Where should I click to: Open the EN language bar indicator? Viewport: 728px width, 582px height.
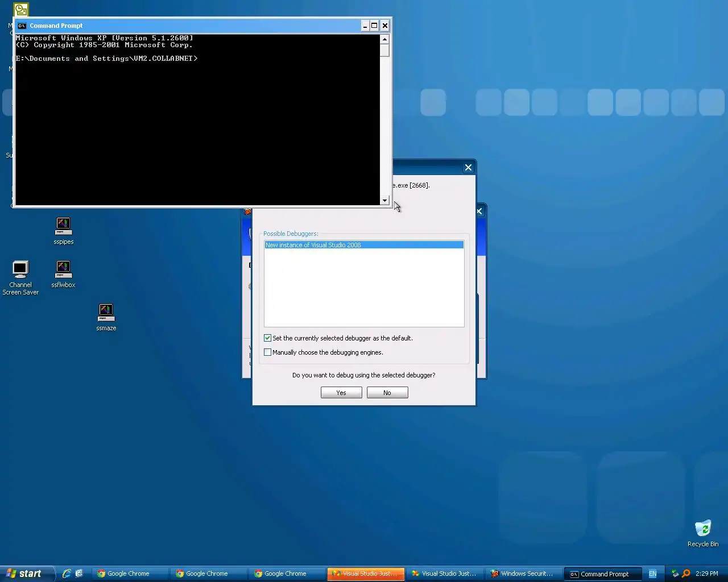click(x=652, y=573)
